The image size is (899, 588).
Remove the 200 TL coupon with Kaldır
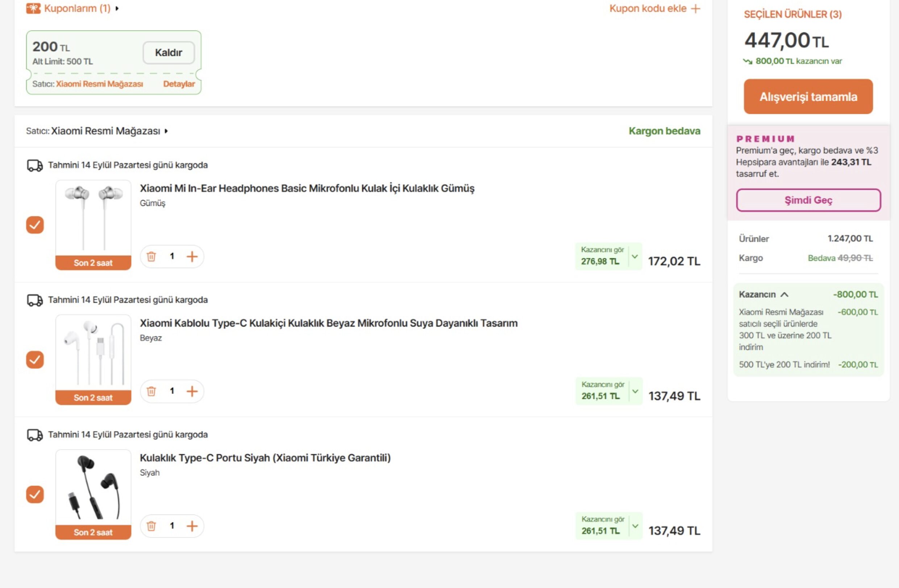coord(169,53)
